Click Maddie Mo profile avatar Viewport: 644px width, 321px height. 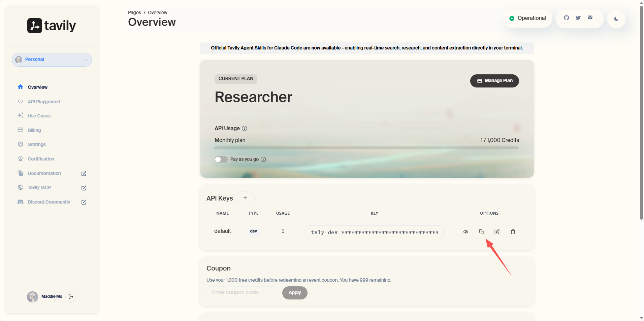pos(33,297)
